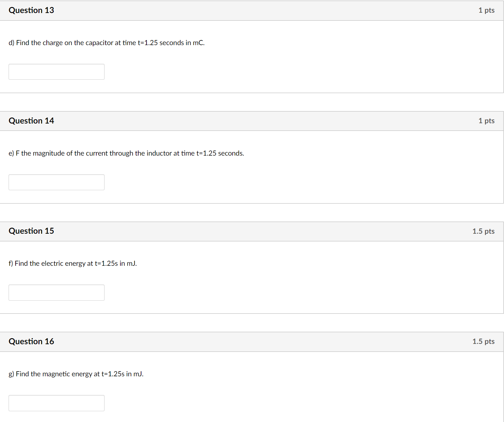Click the 'Find the electric energy' prompt
Image resolution: width=504 pixels, height=422 pixels.
click(x=73, y=264)
